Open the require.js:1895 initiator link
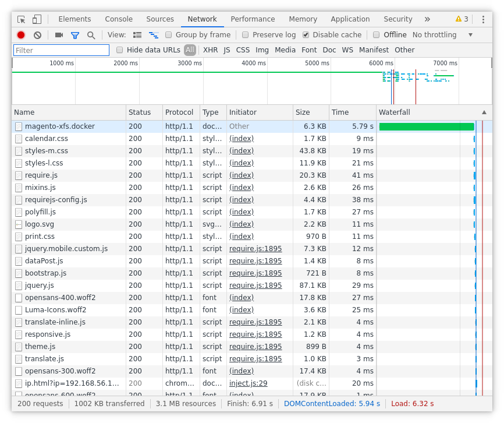The image size is (504, 423). point(256,248)
